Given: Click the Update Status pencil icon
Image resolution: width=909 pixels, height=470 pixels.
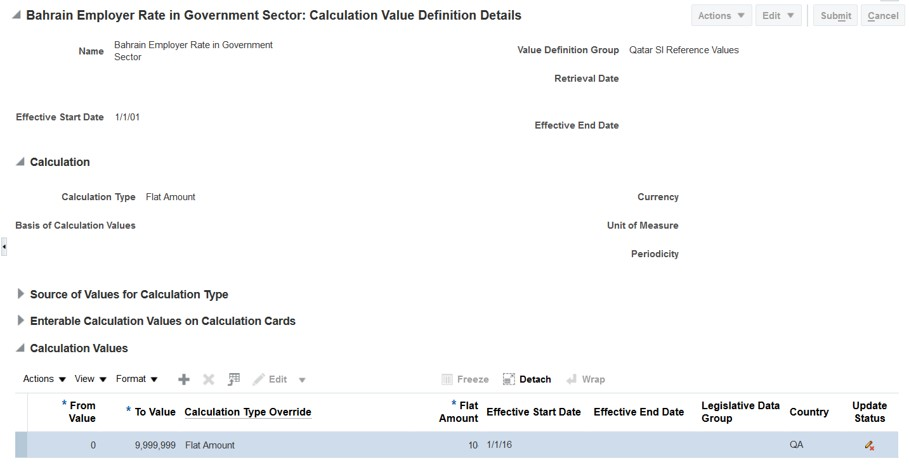Looking at the screenshot, I should pyautogui.click(x=869, y=445).
